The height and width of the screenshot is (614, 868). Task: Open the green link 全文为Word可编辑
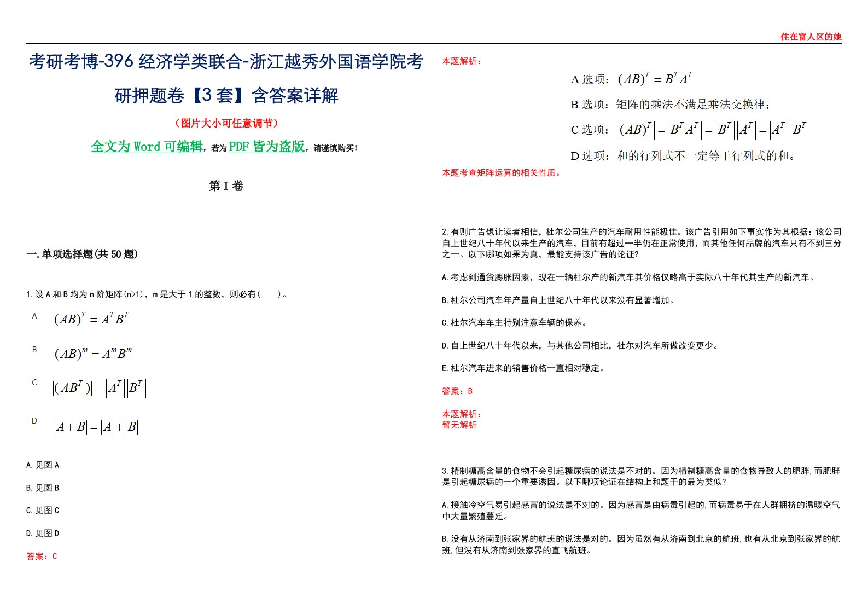(x=147, y=147)
